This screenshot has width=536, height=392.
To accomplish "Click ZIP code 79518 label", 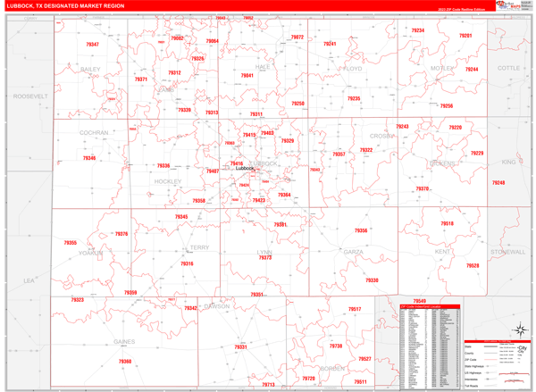I will 447,223.
